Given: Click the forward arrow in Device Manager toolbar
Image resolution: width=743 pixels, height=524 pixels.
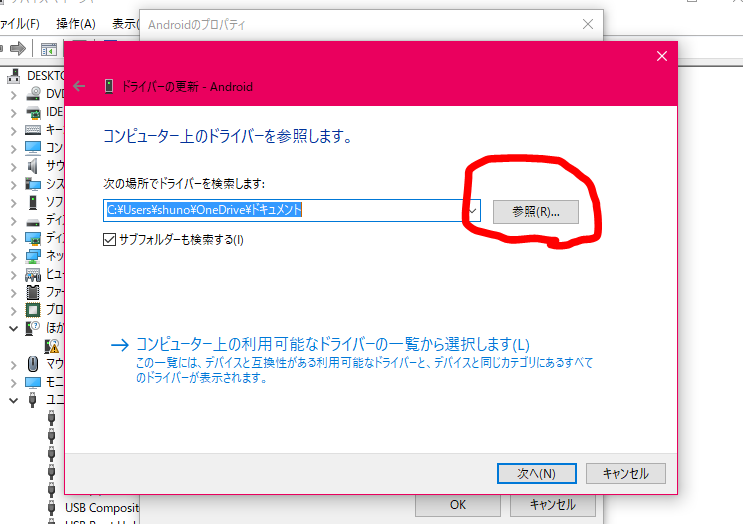Looking at the screenshot, I should click(18, 48).
